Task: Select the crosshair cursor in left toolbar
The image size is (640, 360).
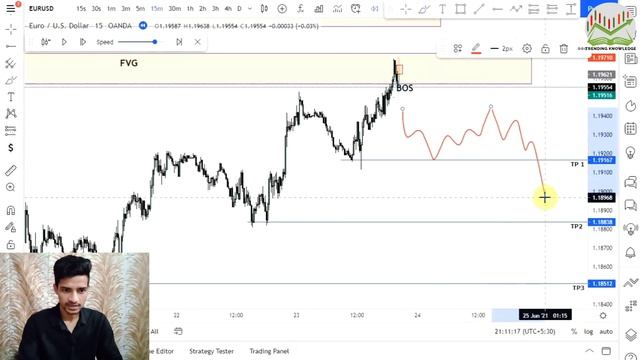Action: tap(11, 29)
